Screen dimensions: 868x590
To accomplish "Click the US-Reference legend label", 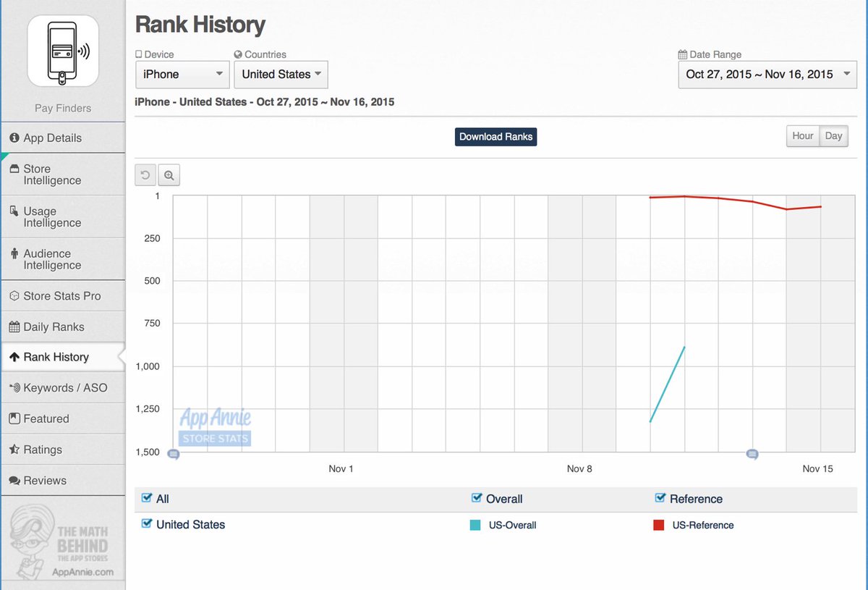I will pos(703,526).
